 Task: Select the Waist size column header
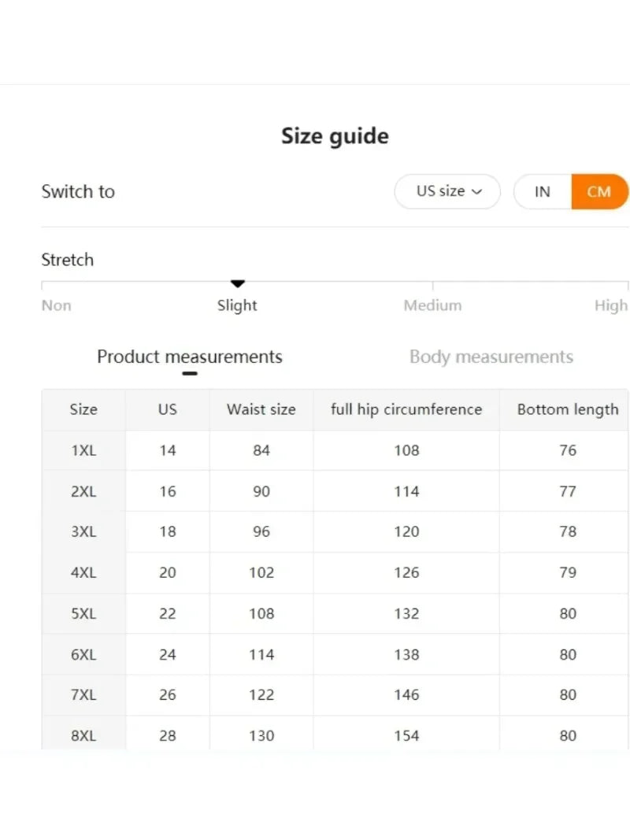(x=261, y=409)
